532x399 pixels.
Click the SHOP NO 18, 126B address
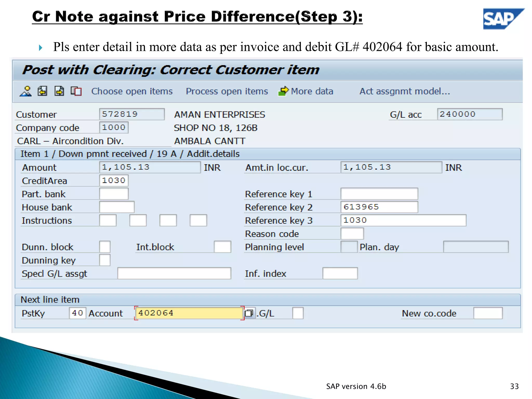click(x=216, y=128)
